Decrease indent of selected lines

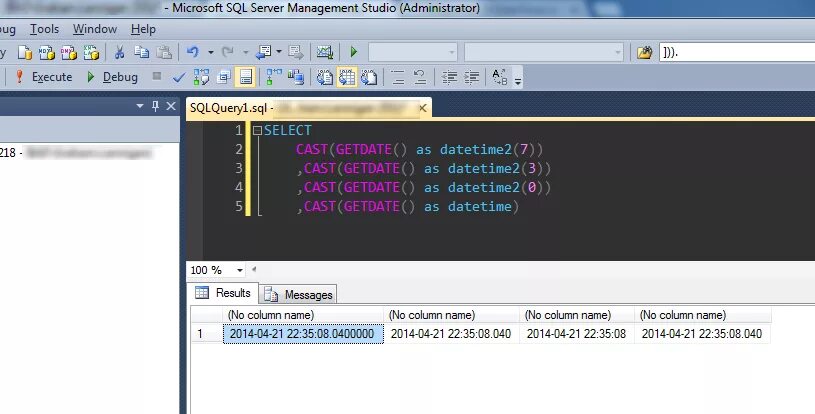449,77
